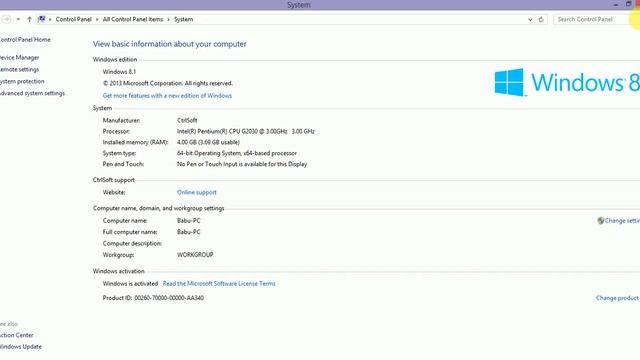Select the Windows is activated text

click(x=130, y=283)
